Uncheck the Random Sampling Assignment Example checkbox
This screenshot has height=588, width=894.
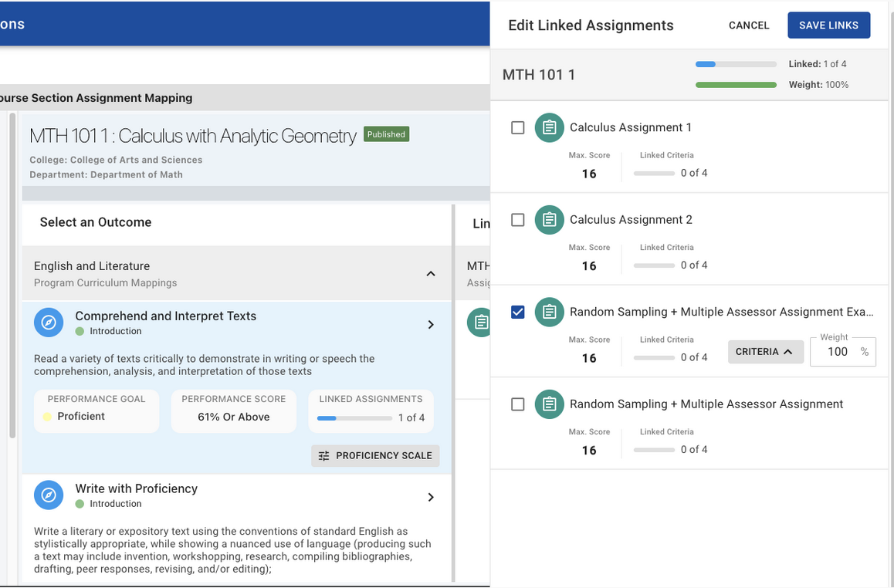pos(518,312)
